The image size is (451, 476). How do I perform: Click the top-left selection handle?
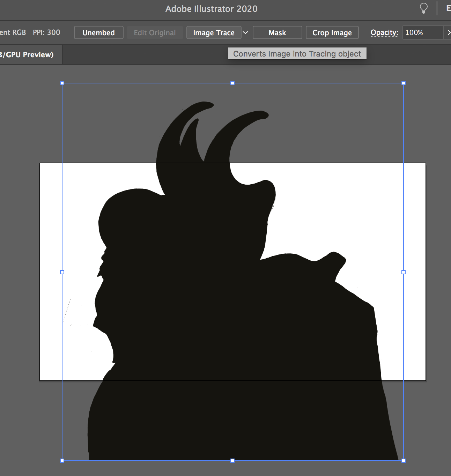(62, 83)
